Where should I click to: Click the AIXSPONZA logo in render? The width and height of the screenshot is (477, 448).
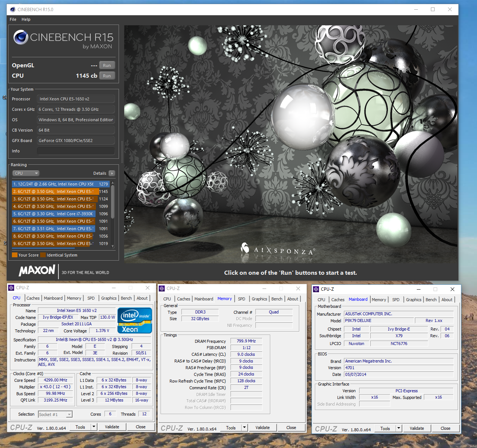pyautogui.click(x=278, y=249)
